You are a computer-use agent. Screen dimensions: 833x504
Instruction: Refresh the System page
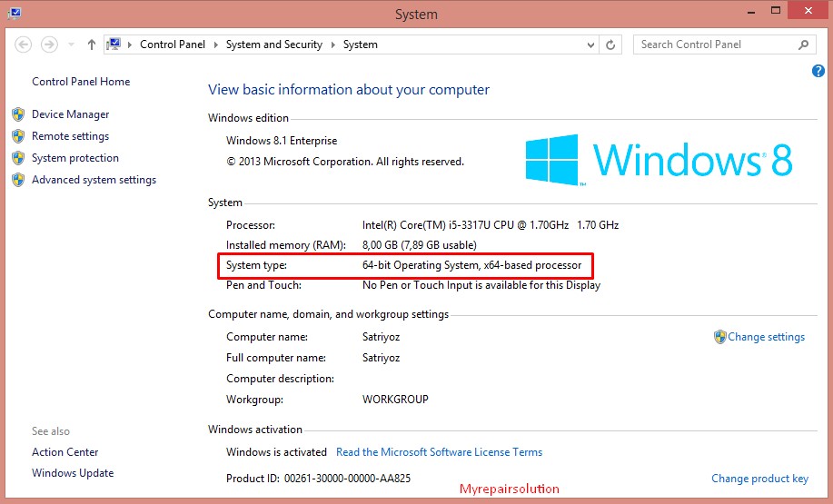[x=610, y=45]
